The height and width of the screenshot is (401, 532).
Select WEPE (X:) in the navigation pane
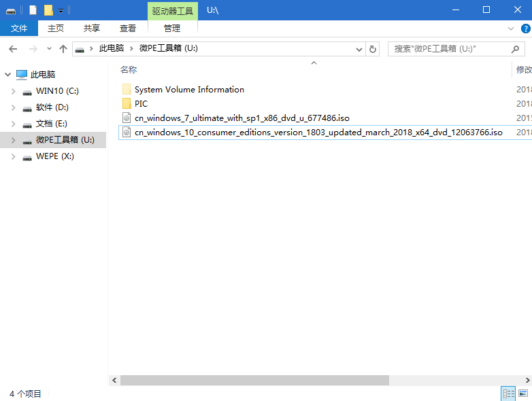[x=55, y=156]
